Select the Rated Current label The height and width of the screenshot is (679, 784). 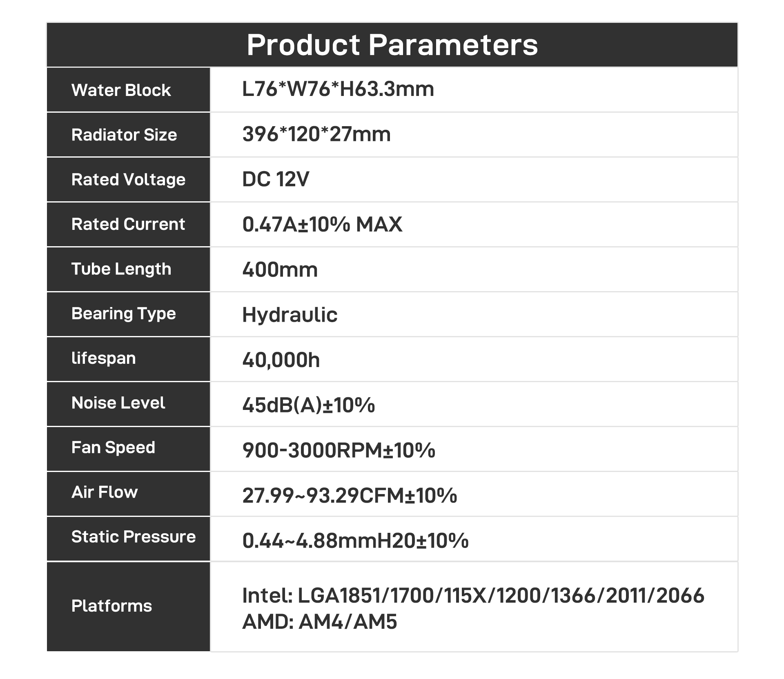(x=128, y=224)
